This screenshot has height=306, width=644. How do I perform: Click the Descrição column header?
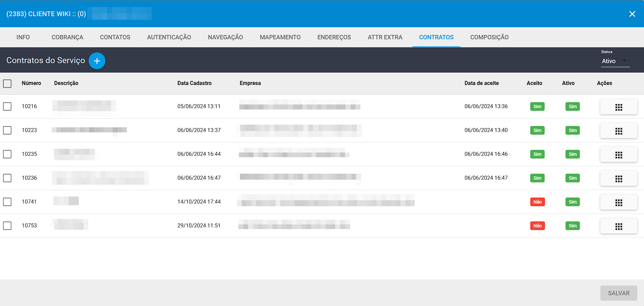pos(66,83)
